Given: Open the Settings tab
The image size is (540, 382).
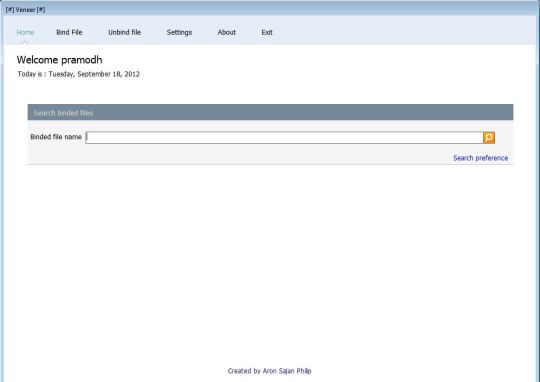Looking at the screenshot, I should point(179,32).
